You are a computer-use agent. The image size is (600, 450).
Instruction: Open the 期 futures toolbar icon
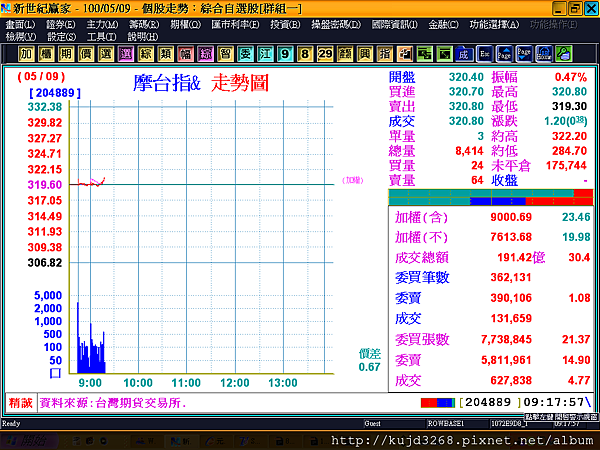pos(66,54)
